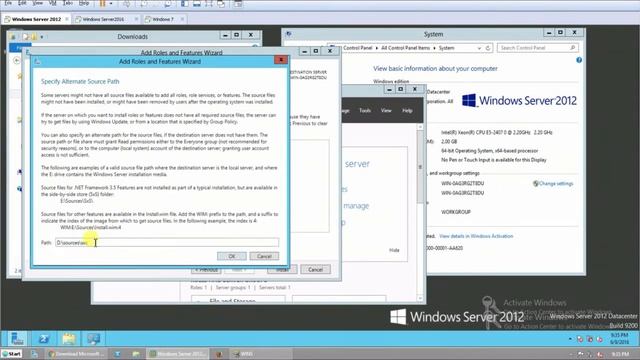The height and width of the screenshot is (360, 640).
Task: Open the VMware Edit menu
Action: 22,3
